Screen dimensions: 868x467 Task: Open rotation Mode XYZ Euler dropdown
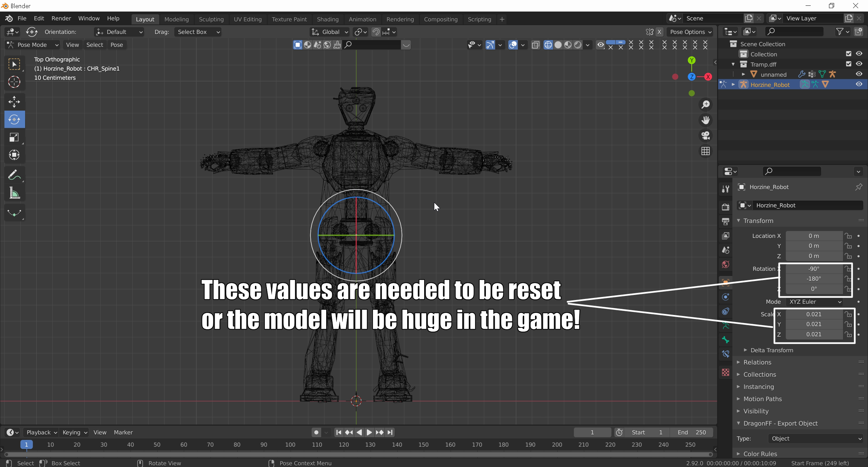point(814,302)
